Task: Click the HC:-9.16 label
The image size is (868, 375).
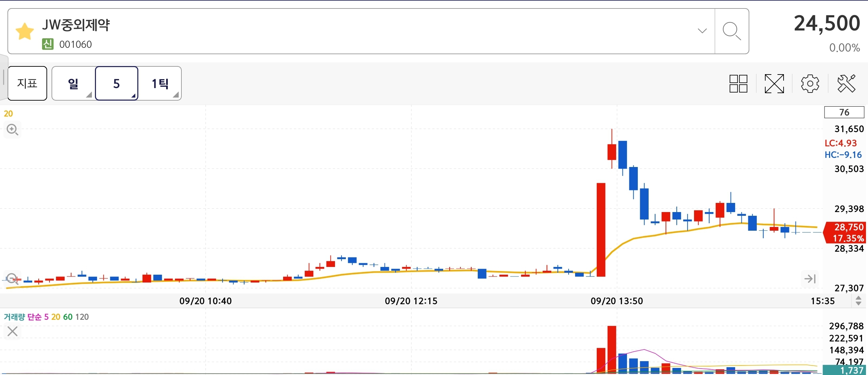Action: [x=843, y=155]
